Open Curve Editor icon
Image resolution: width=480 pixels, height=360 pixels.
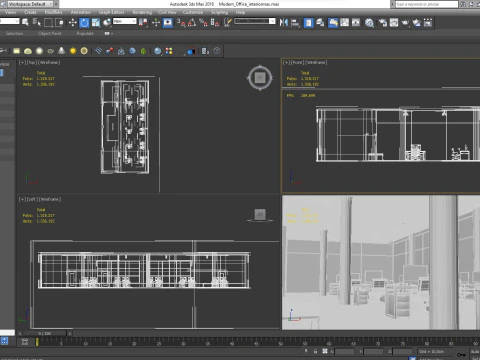click(x=344, y=22)
